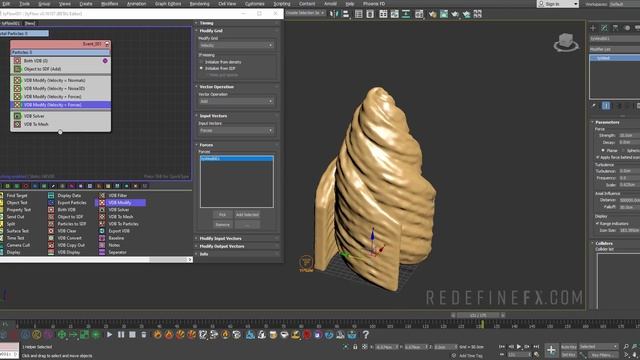The image size is (640, 360).
Task: Open the Phoenix FD menu
Action: (374, 4)
